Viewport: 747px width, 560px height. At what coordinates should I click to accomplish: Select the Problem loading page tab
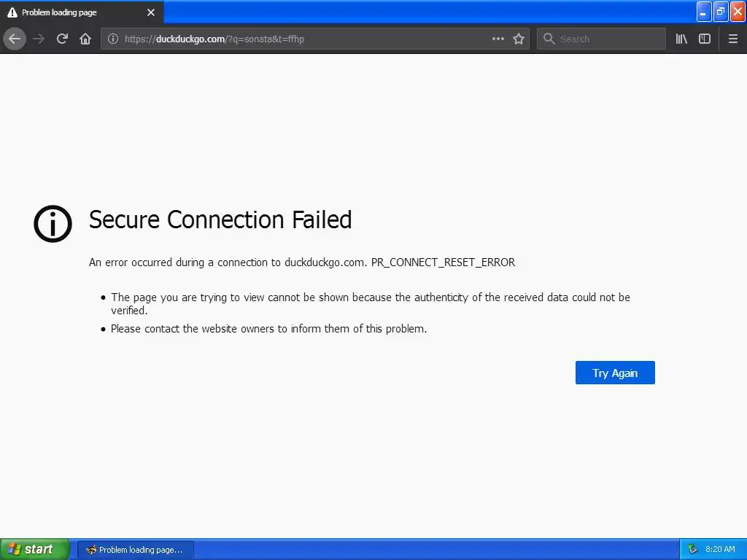[x=73, y=12]
